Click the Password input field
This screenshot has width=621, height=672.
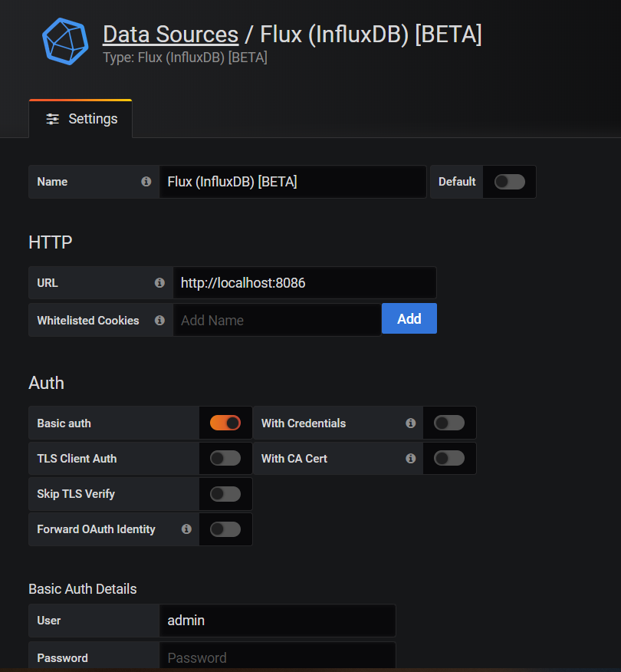click(x=278, y=657)
